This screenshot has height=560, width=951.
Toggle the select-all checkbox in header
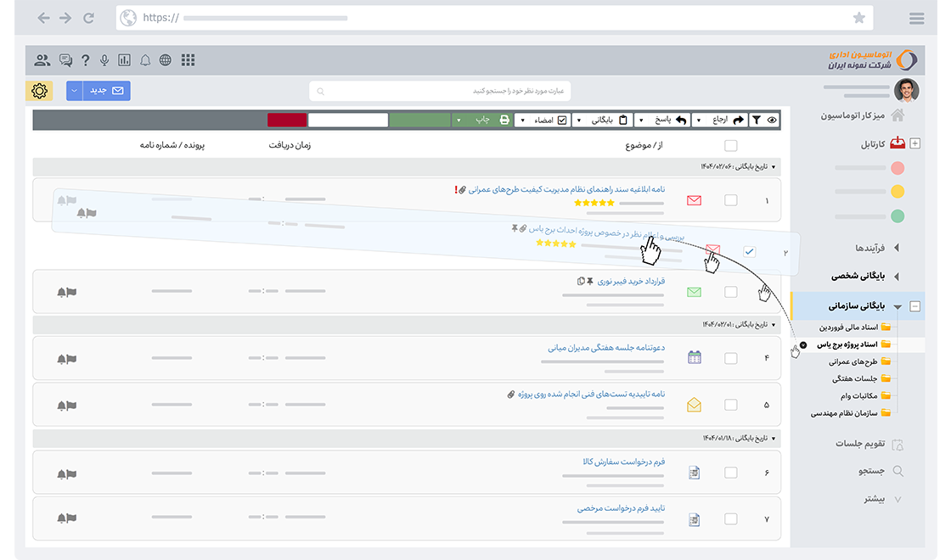731,146
